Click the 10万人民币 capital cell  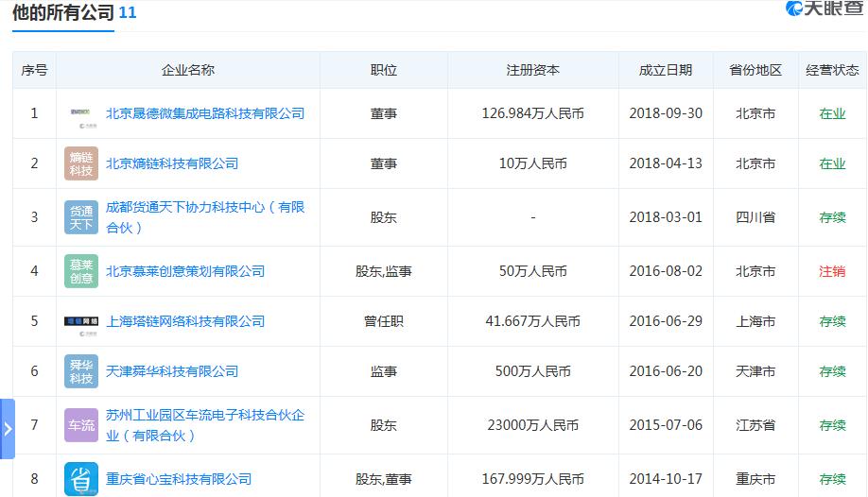[x=533, y=163]
